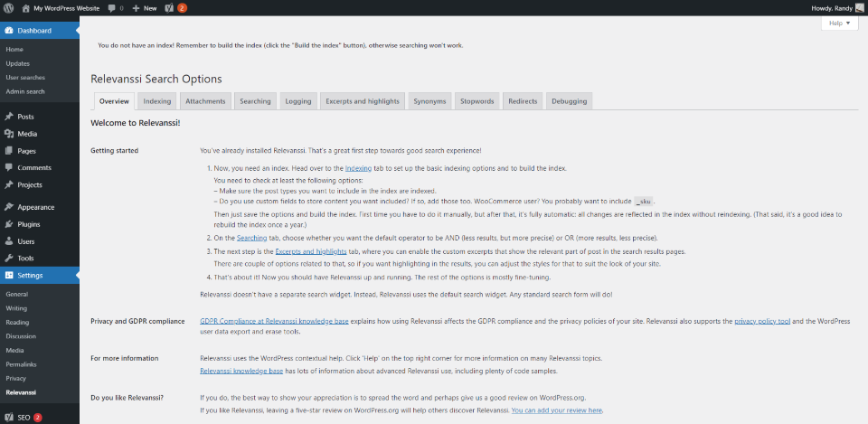Click the user avatar beside Howdy, Randy
The image size is (868, 424).
pyautogui.click(x=859, y=8)
